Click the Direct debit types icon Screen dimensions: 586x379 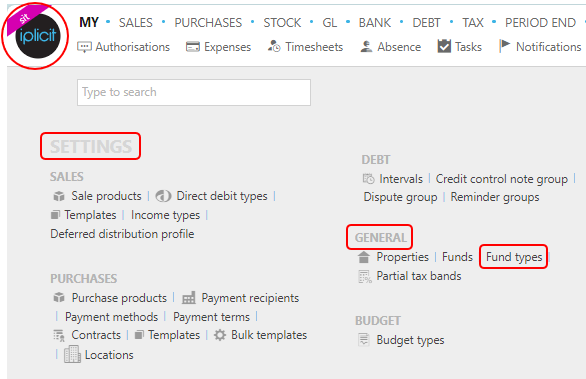click(163, 196)
